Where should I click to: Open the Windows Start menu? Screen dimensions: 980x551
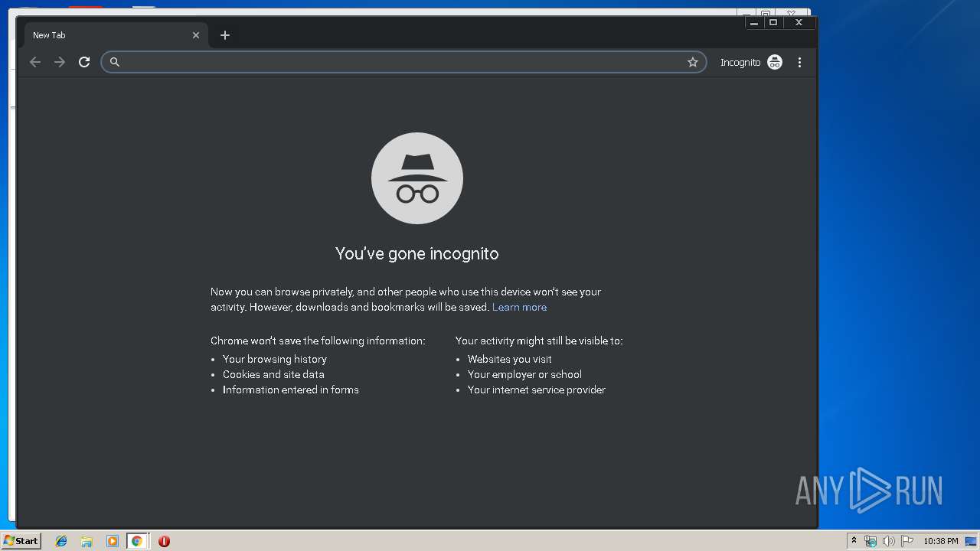(21, 540)
